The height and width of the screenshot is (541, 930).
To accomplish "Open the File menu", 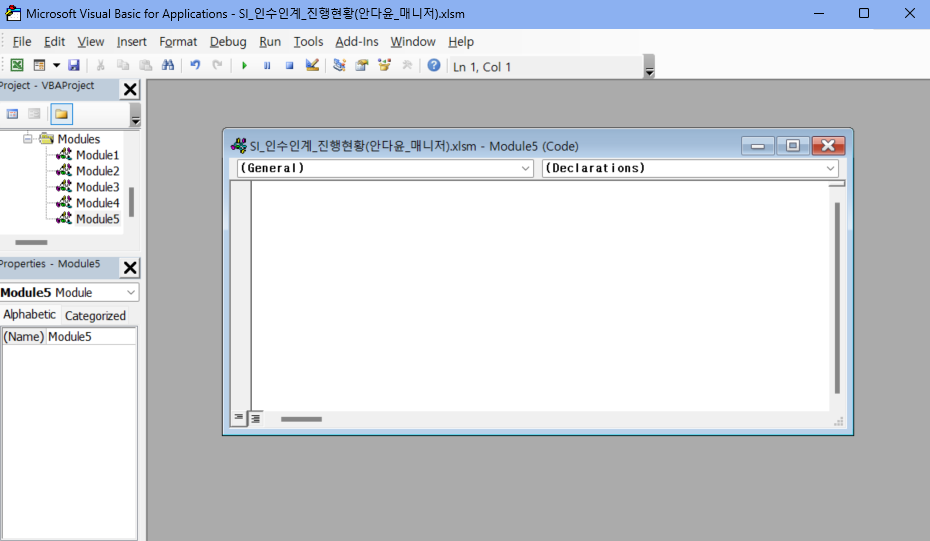I will click(x=22, y=42).
